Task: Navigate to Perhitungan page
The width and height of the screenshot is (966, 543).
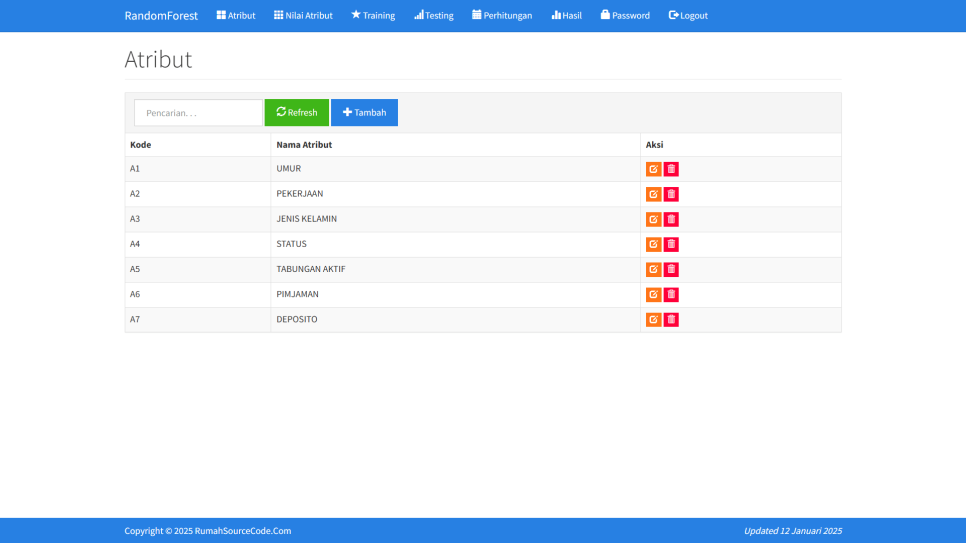Action: pos(502,16)
